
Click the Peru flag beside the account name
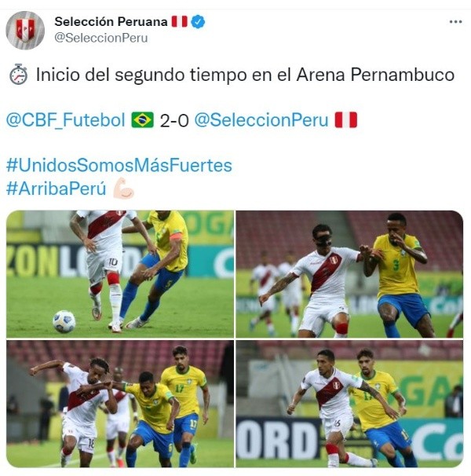tap(179, 21)
